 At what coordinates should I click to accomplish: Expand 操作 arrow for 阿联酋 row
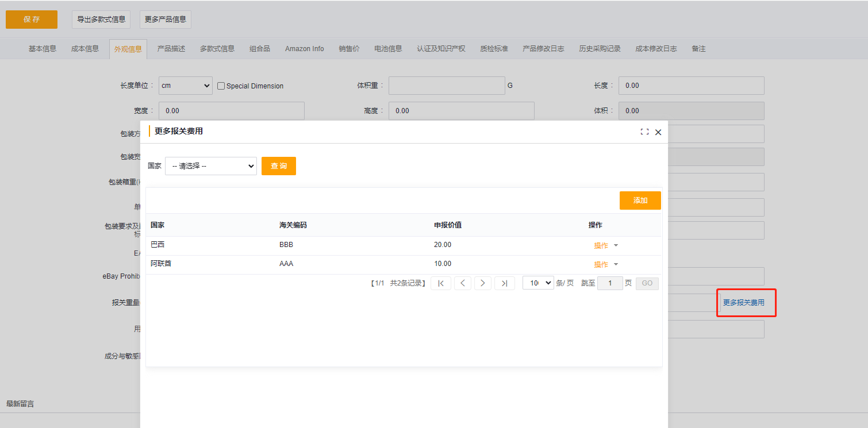[616, 264]
